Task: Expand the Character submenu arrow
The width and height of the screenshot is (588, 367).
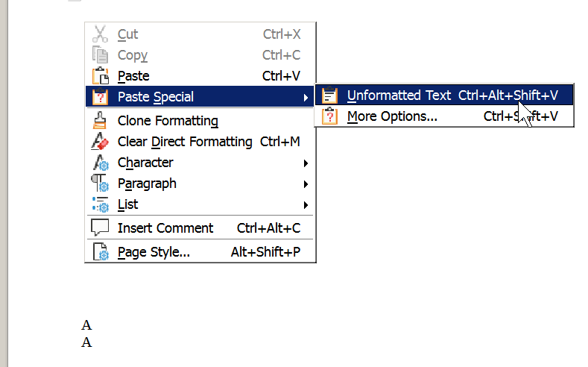Action: pos(306,163)
